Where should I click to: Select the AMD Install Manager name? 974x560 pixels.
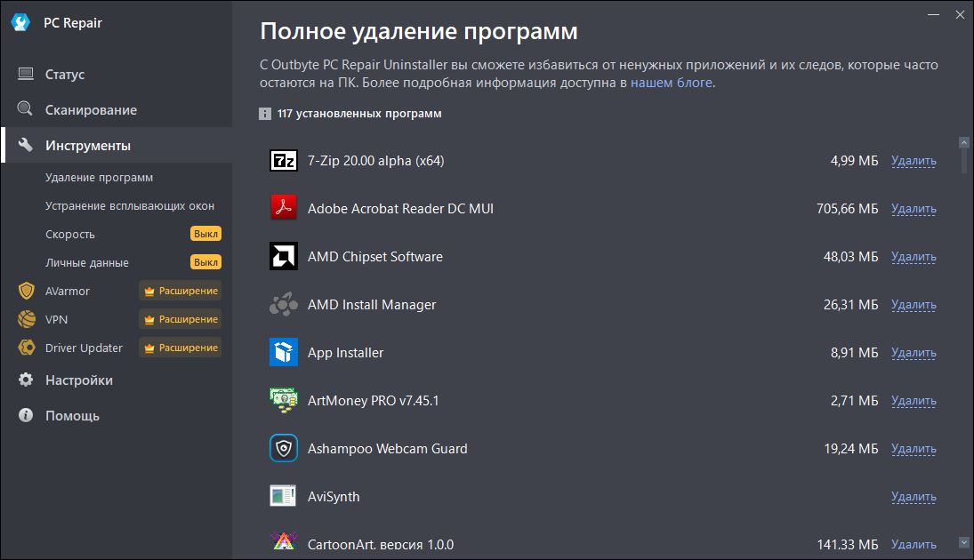(x=372, y=305)
